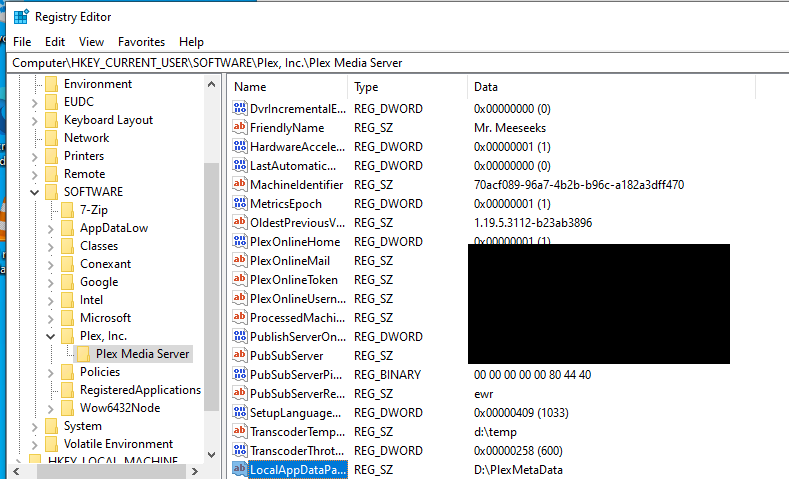The height and width of the screenshot is (479, 789).
Task: Sort values by Name column header
Action: pyautogui.click(x=288, y=87)
